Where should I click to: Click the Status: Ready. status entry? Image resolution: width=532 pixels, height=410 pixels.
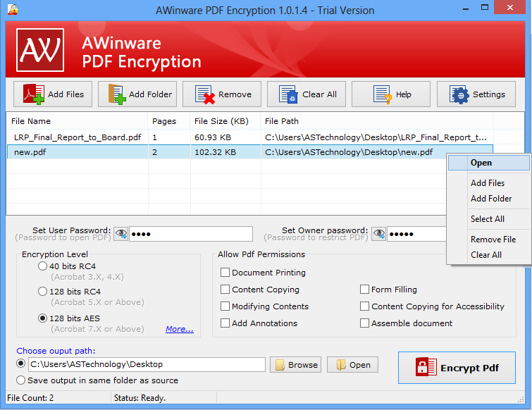pyautogui.click(x=140, y=398)
